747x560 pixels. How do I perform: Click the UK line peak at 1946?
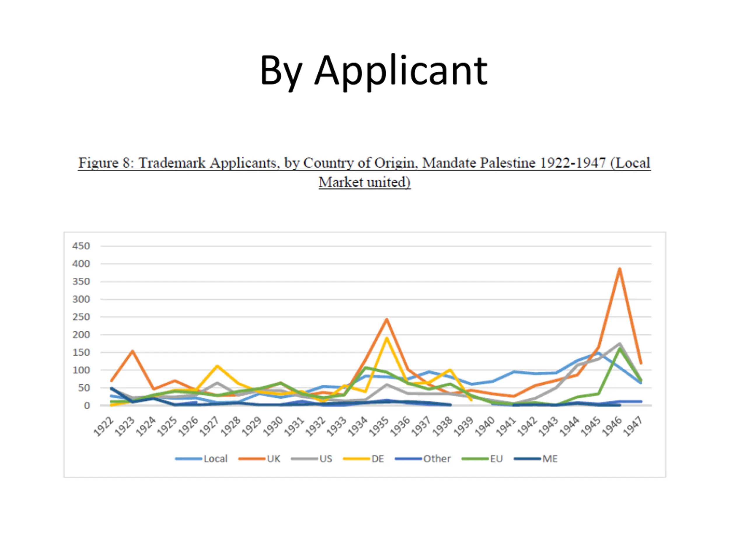click(x=620, y=269)
